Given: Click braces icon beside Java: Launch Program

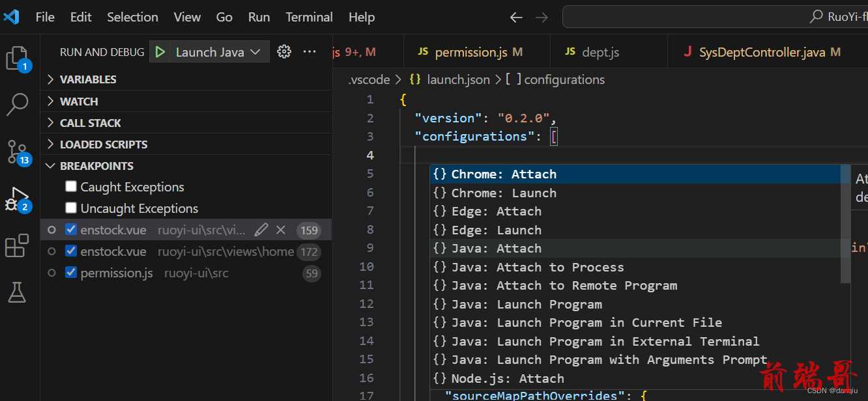Looking at the screenshot, I should 440,305.
